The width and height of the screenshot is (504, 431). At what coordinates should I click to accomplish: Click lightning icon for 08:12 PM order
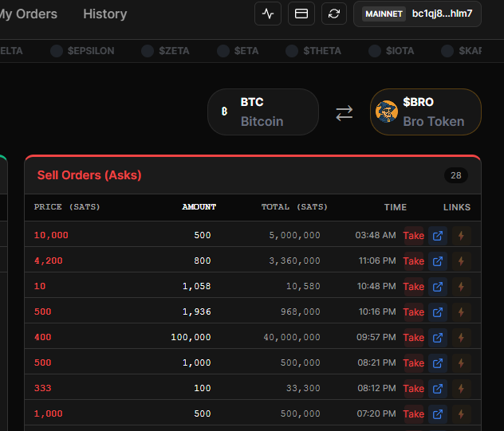click(461, 389)
